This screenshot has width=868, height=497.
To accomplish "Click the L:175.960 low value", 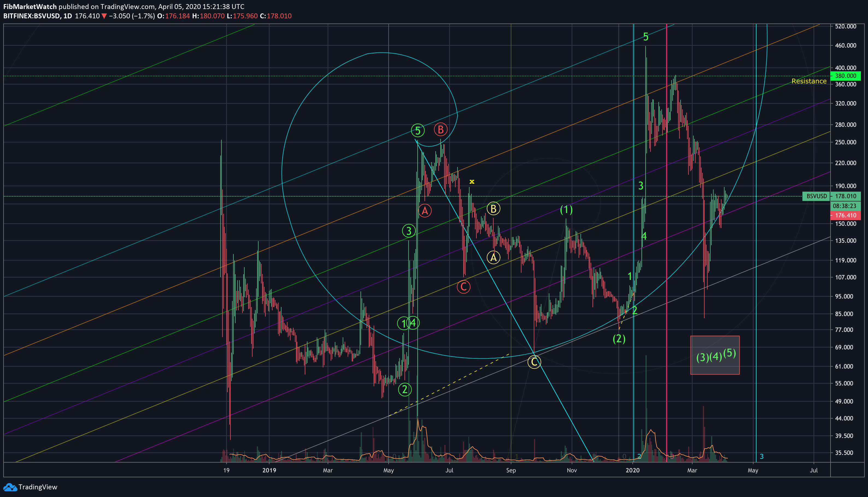I will tap(242, 16).
